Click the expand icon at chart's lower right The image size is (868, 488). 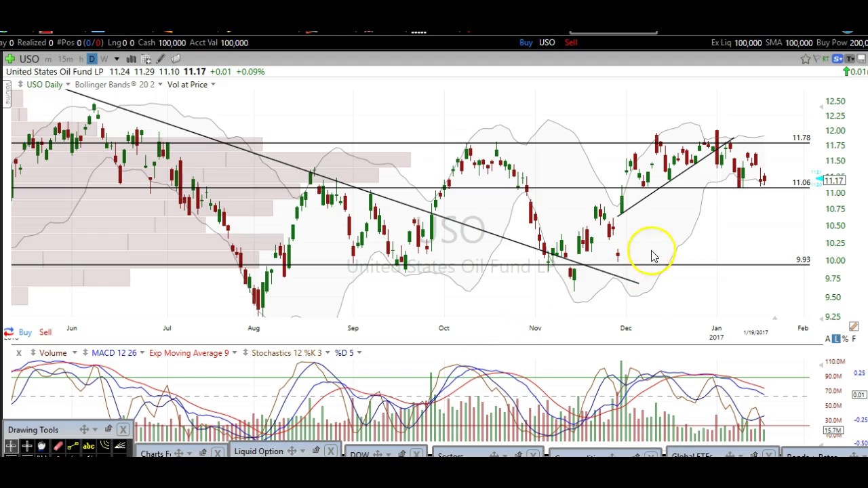click(854, 327)
